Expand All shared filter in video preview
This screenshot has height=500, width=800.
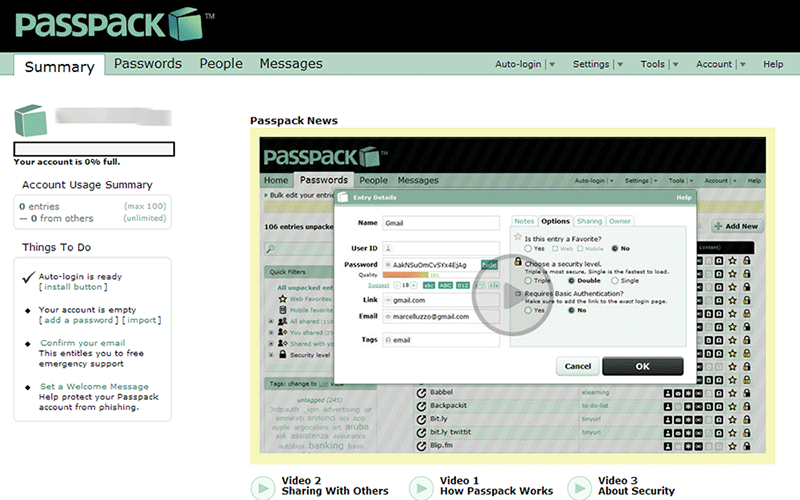(x=271, y=321)
